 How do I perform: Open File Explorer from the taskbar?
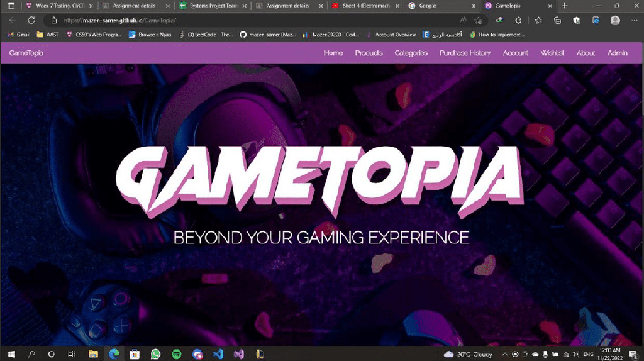coord(93,354)
